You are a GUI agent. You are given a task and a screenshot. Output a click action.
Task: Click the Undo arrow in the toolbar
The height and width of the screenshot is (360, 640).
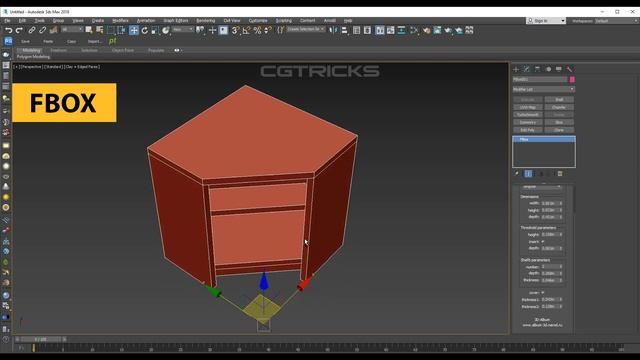(x=8, y=30)
